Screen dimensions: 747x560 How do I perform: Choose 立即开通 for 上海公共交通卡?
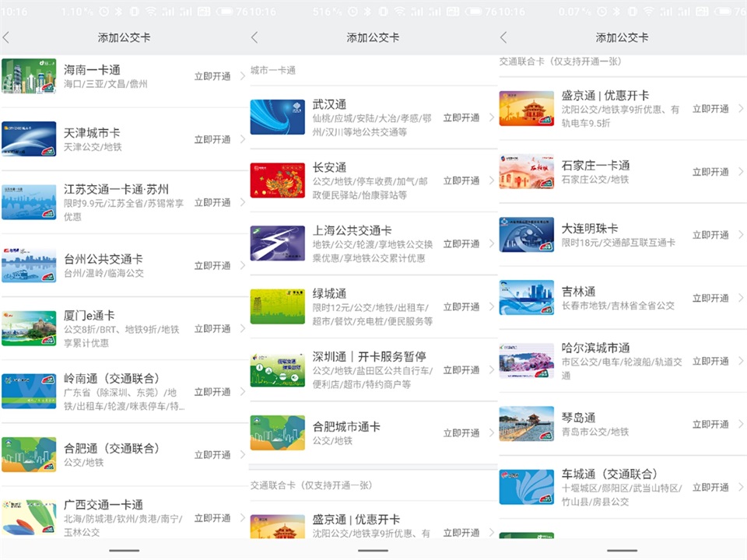pos(461,243)
